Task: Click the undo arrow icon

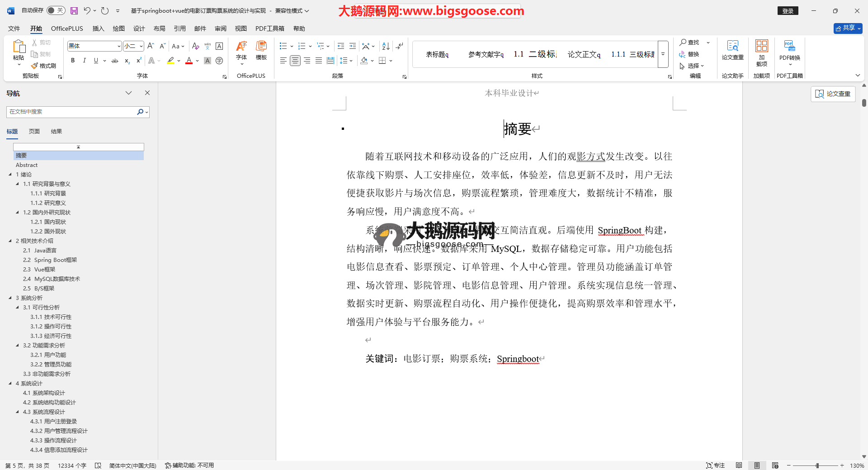Action: [x=87, y=10]
